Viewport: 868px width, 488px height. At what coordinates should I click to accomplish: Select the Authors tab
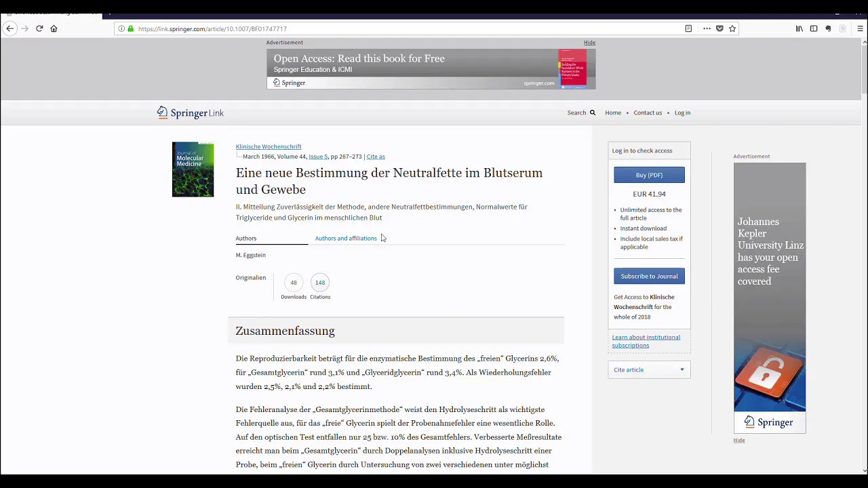tap(246, 238)
